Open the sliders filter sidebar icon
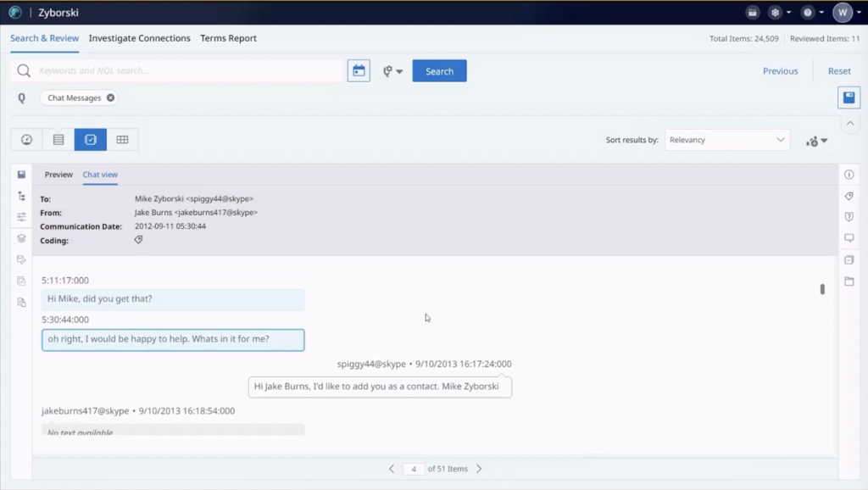 pos(21,217)
